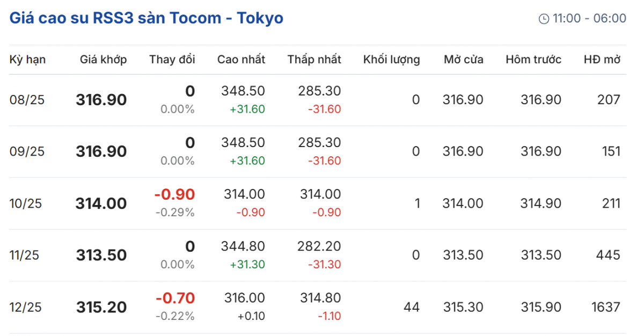The width and height of the screenshot is (644, 336).
Task: Click the 09/25 contract term
Action: point(27,152)
